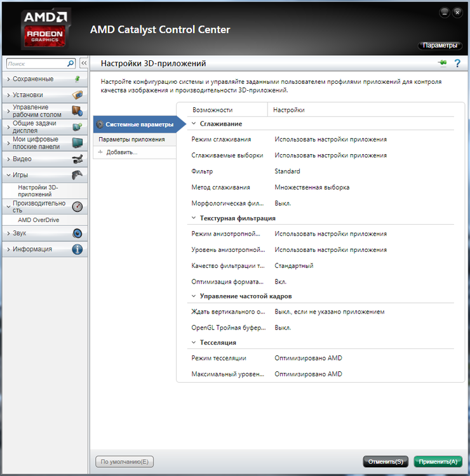Select Системные параметры tab
Image resolution: width=470 pixels, height=476 pixels.
pos(140,124)
